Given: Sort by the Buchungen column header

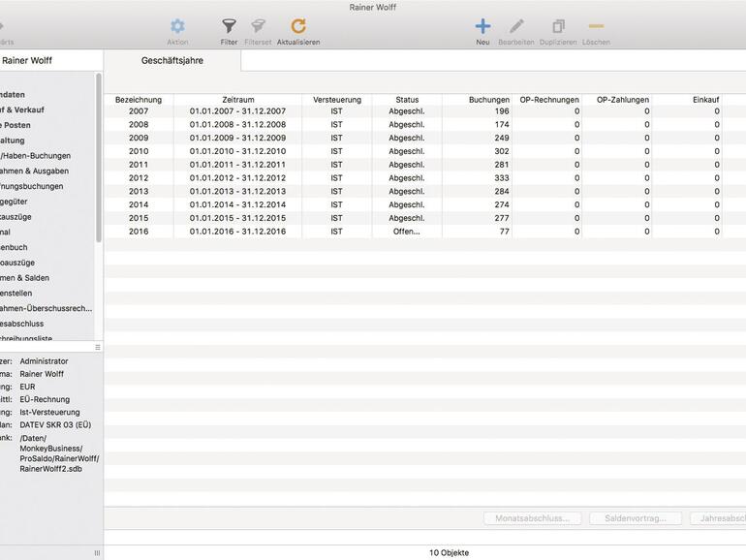Looking at the screenshot, I should pos(489,100).
